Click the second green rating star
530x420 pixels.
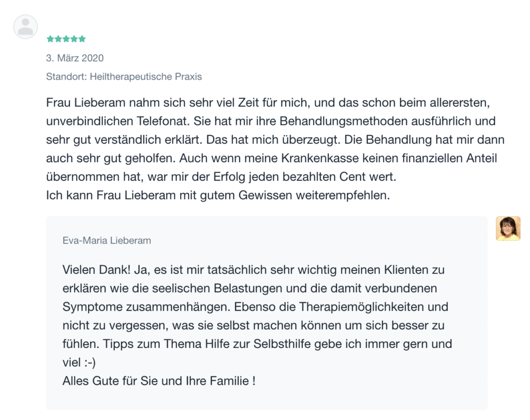coord(58,39)
